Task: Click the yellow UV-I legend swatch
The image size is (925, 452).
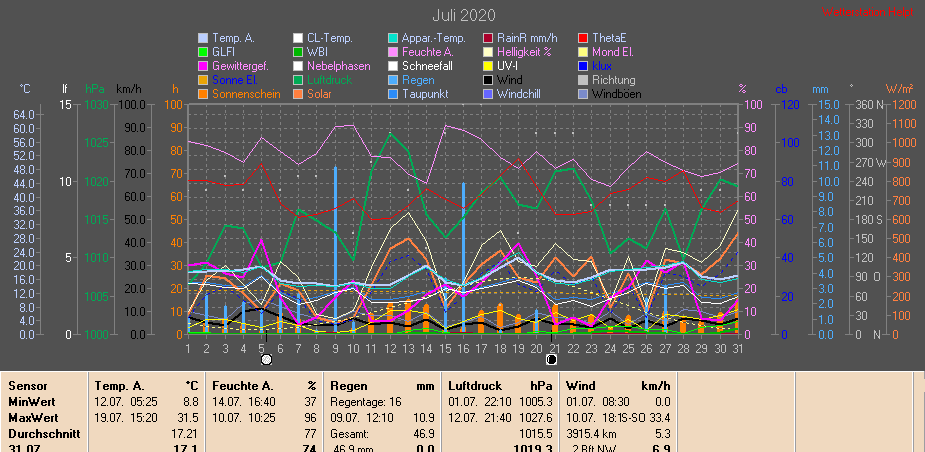Action: click(488, 66)
